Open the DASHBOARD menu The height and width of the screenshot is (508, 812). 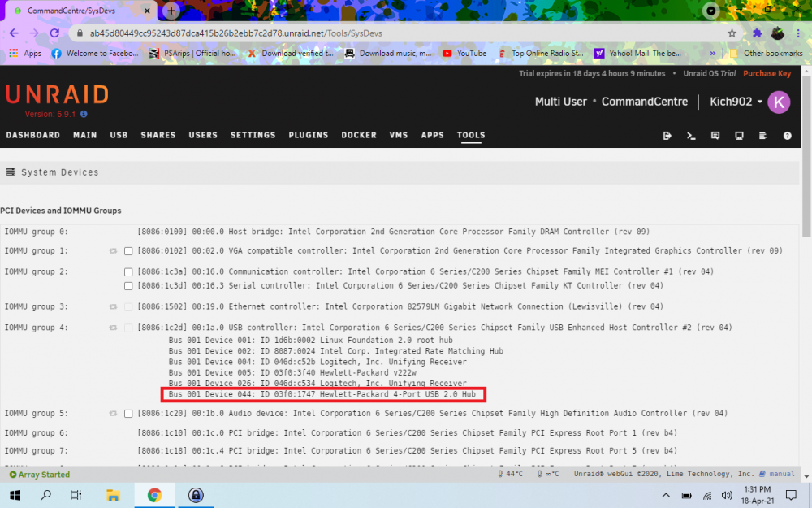33,135
